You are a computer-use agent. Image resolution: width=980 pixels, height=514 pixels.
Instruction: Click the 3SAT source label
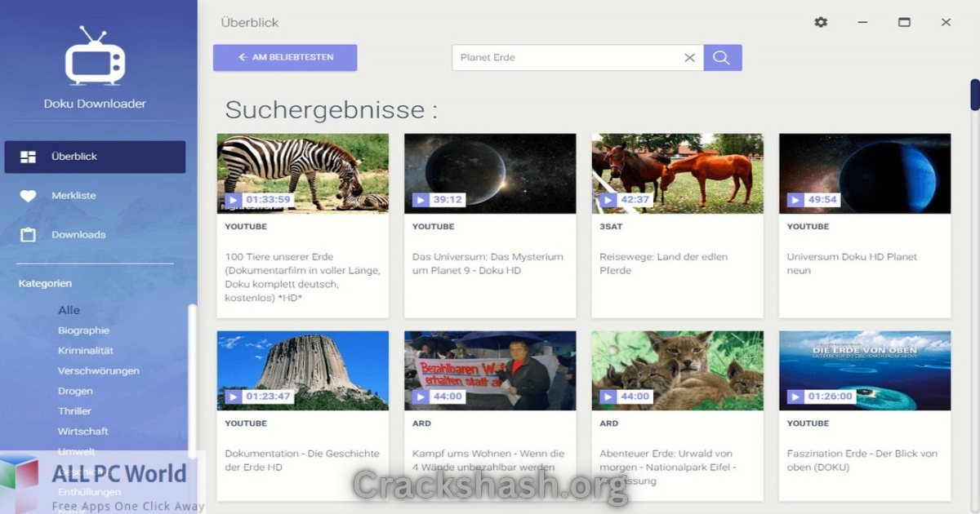point(611,227)
